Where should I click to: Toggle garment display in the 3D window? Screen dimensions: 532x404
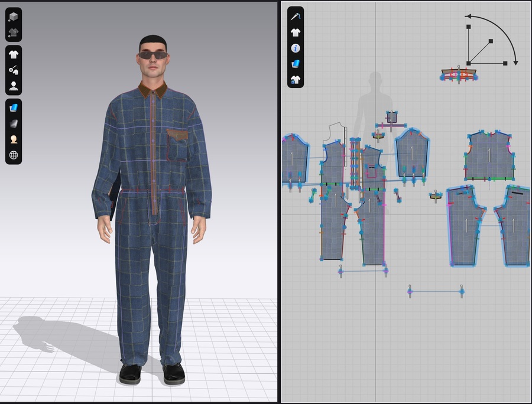click(14, 54)
